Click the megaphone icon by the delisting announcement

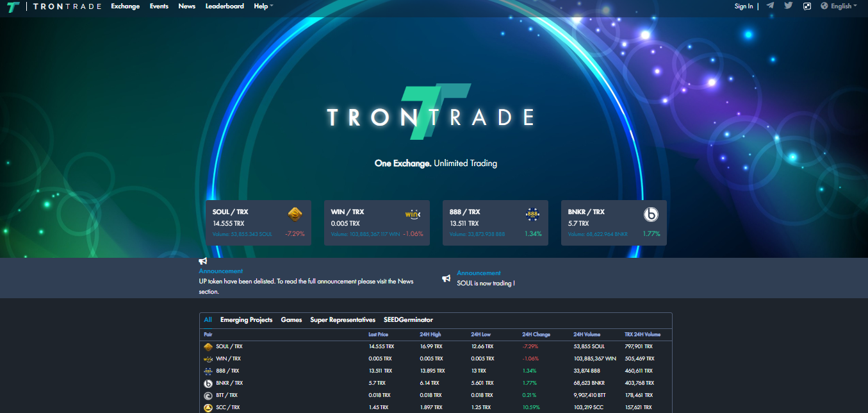pos(202,261)
